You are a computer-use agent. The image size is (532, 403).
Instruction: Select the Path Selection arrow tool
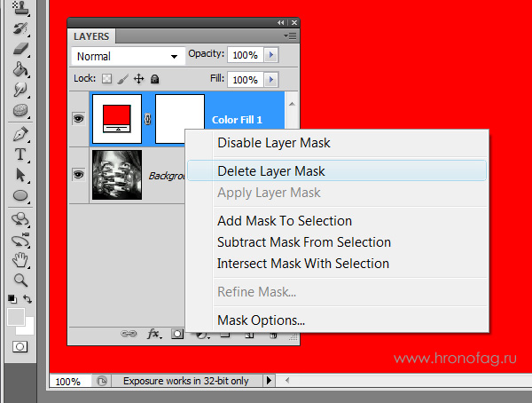20,175
